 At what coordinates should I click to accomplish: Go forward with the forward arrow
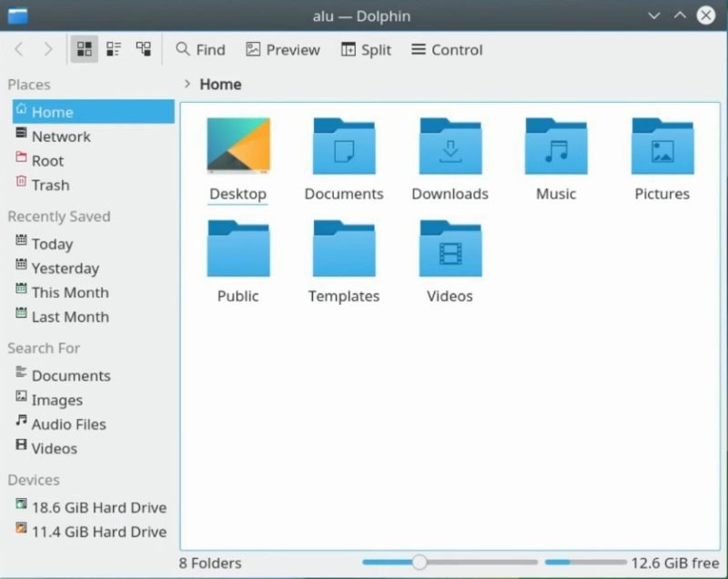48,49
